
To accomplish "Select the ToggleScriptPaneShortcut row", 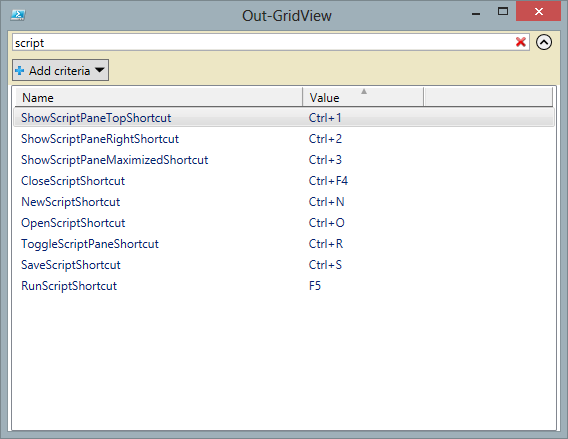I will click(x=284, y=244).
